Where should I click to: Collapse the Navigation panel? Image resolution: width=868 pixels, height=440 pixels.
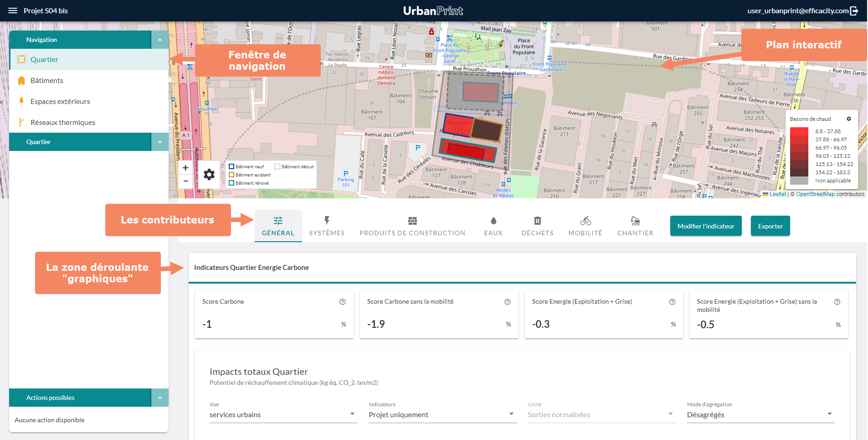[160, 40]
